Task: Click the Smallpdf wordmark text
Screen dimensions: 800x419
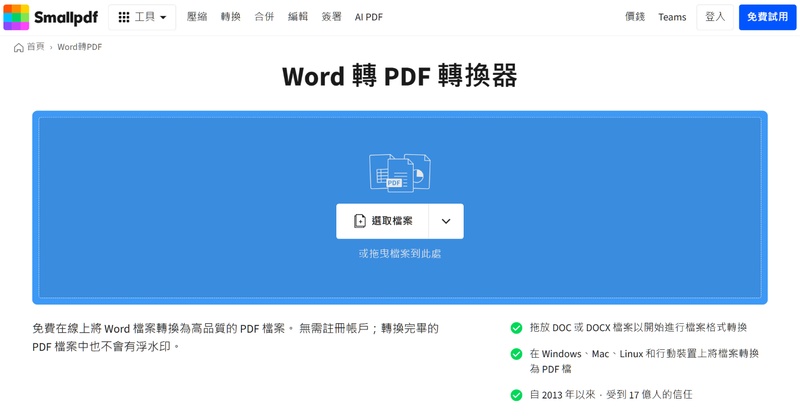Action: 66,18
